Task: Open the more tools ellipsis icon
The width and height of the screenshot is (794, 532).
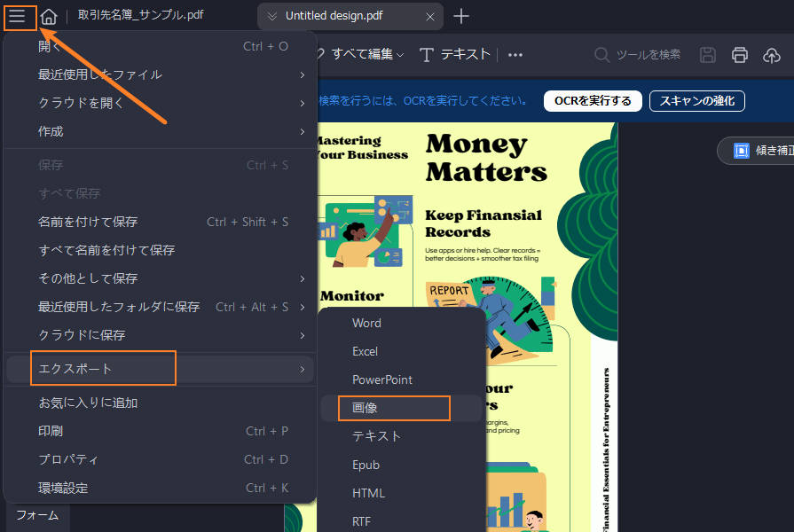Action: coord(515,54)
